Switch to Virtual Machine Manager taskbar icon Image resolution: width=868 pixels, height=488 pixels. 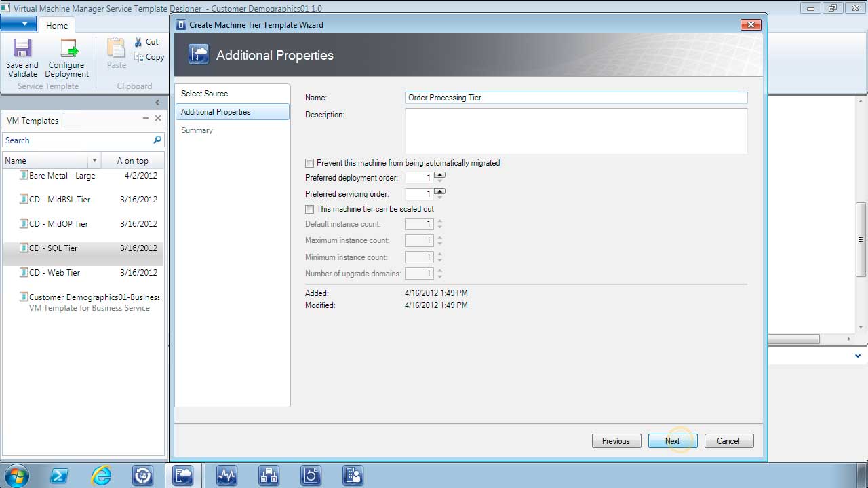[x=184, y=476]
